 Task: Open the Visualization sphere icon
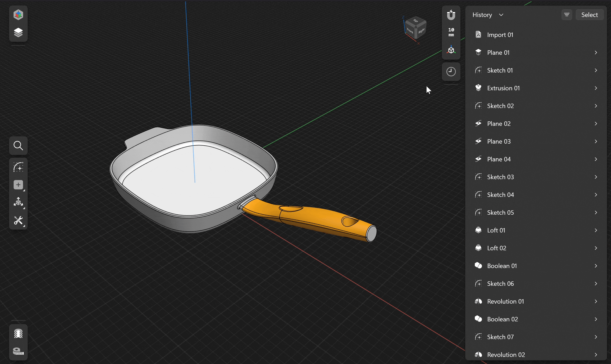pos(18,334)
